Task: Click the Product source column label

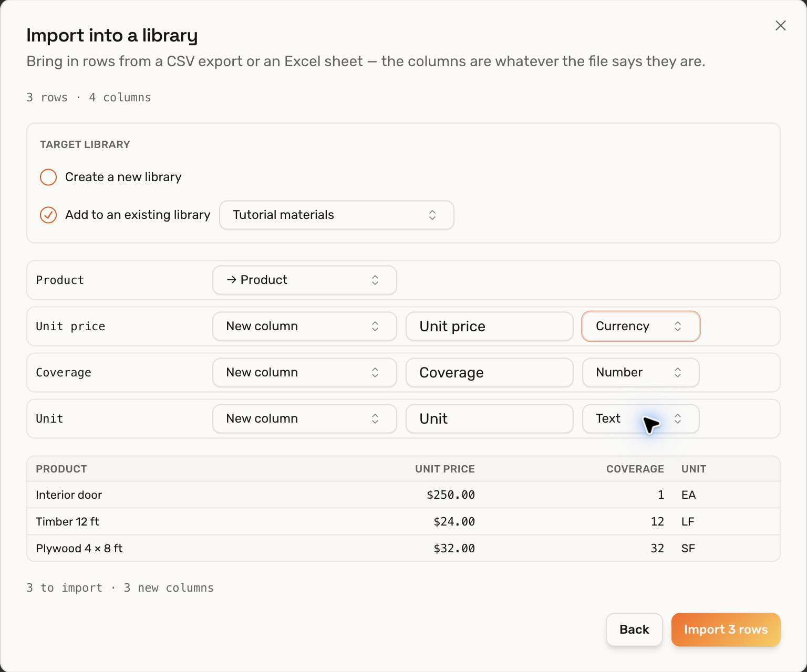Action: point(60,280)
